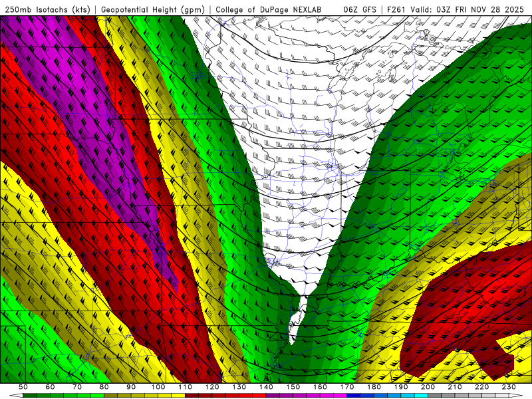The width and height of the screenshot is (532, 399).
Task: Click the '250mb Isotachs (kts)' title text
Action: [x=47, y=9]
